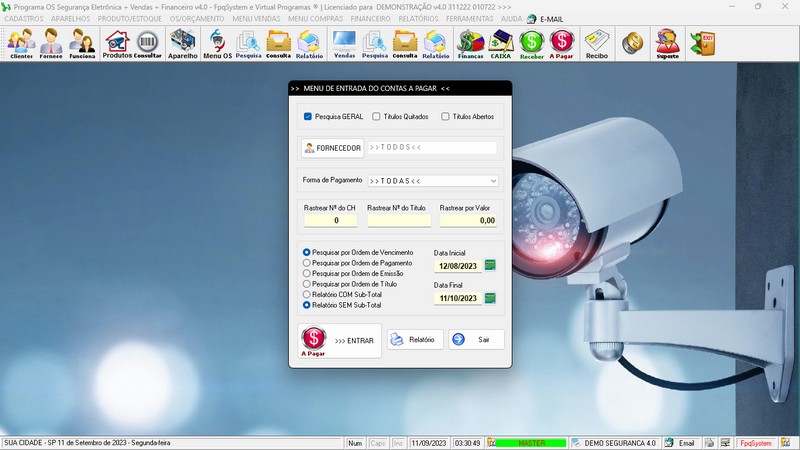Click the Rastrear por Valor field
The image size is (800, 450).
click(x=468, y=220)
